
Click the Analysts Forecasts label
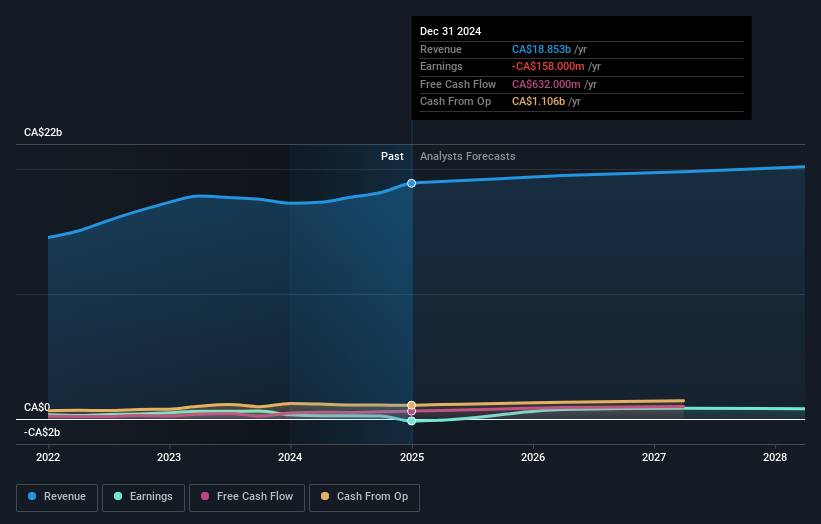[x=468, y=157]
